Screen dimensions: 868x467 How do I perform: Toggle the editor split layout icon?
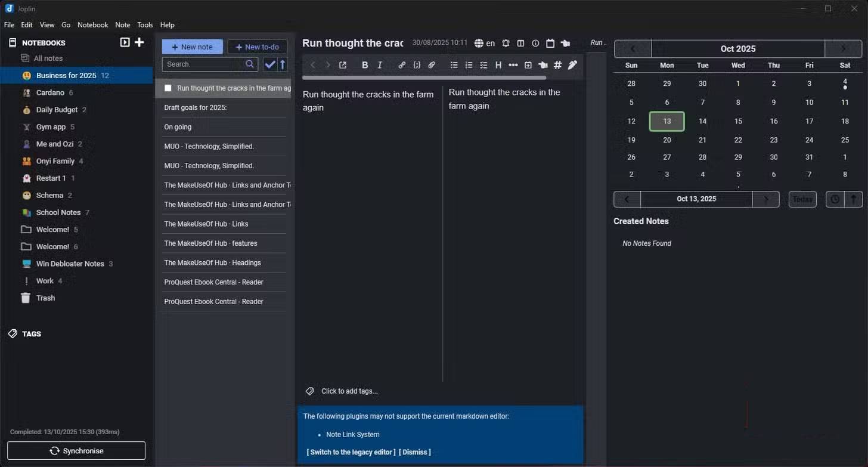520,43
